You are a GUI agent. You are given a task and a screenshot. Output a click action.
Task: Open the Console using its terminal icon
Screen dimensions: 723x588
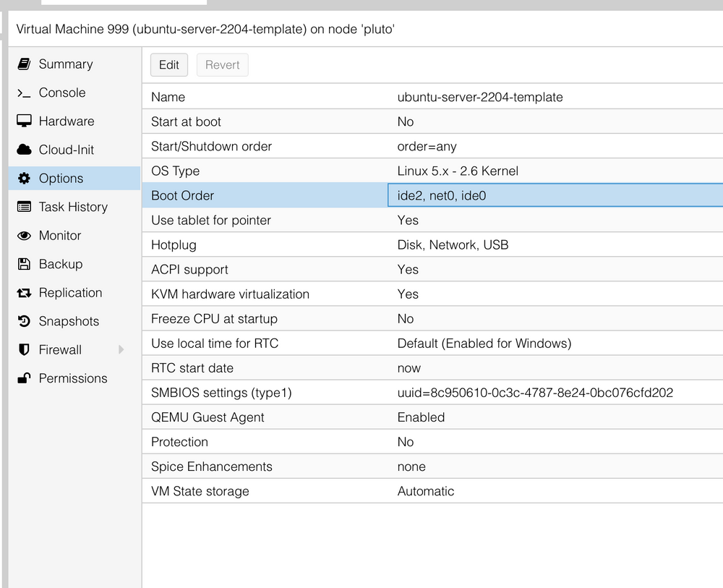25,93
